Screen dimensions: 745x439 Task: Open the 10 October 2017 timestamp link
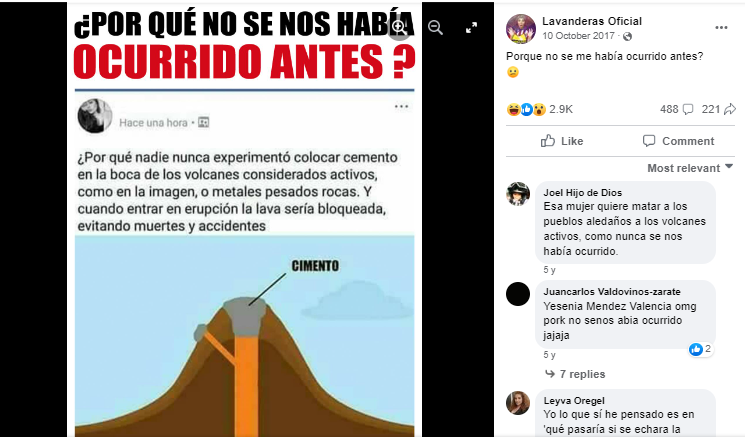(x=578, y=36)
